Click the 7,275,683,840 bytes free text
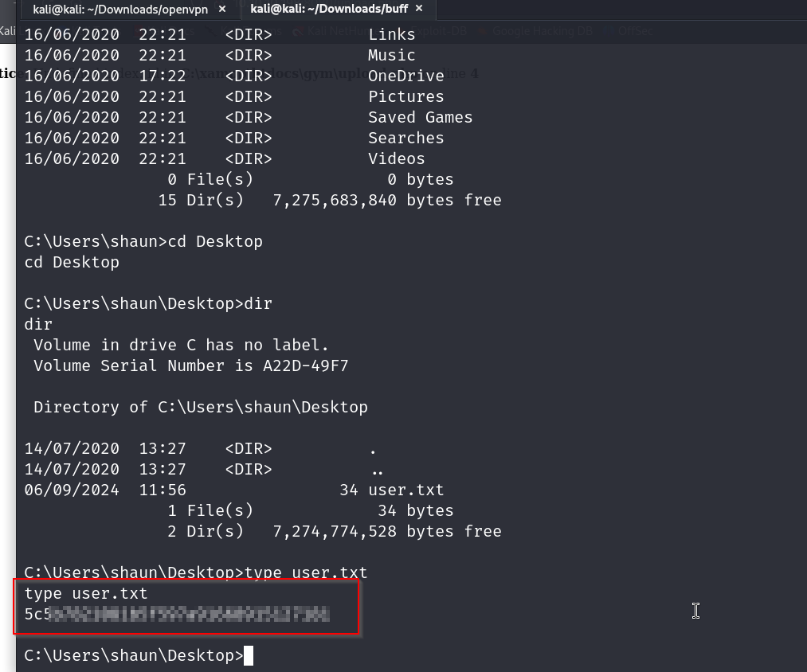The height and width of the screenshot is (672, 807). [386, 201]
